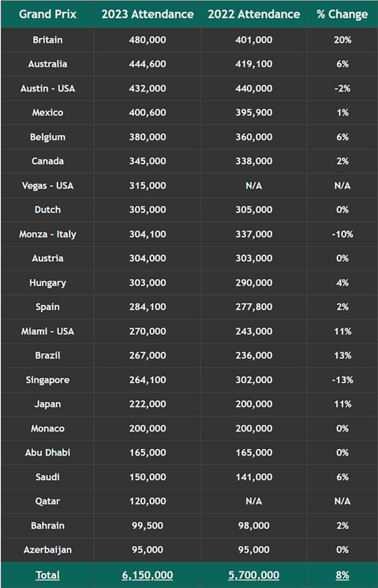Click the total 8% change value
The height and width of the screenshot is (588, 378).
[342, 575]
